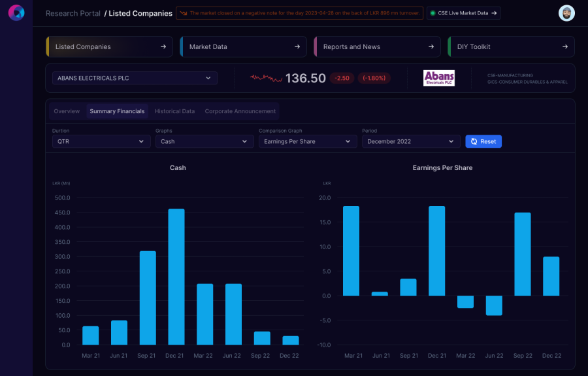The height and width of the screenshot is (376, 588).
Task: Click the CSE Live Market Data arrow
Action: click(494, 13)
